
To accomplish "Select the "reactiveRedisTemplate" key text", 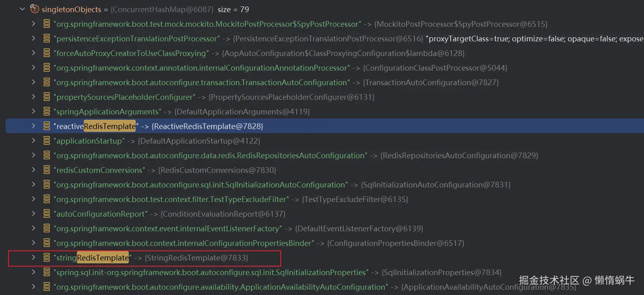I will [96, 126].
